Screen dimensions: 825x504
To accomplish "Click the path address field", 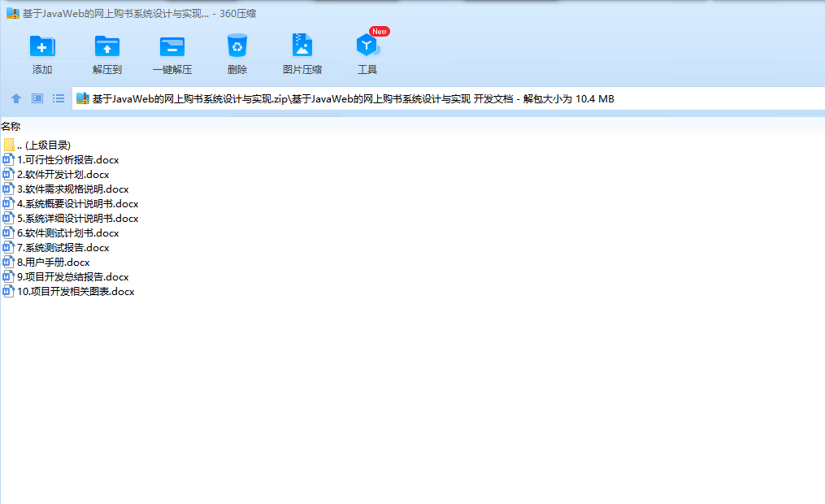I will click(x=449, y=98).
